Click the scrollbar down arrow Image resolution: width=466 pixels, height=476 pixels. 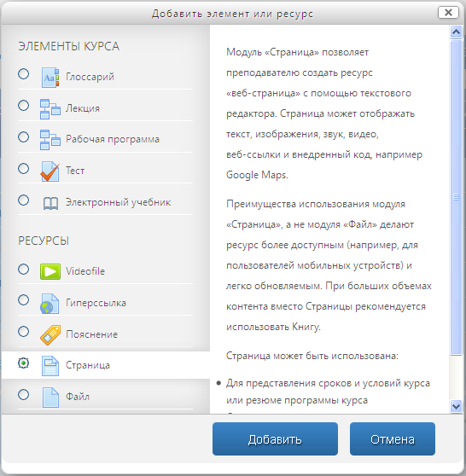456,406
